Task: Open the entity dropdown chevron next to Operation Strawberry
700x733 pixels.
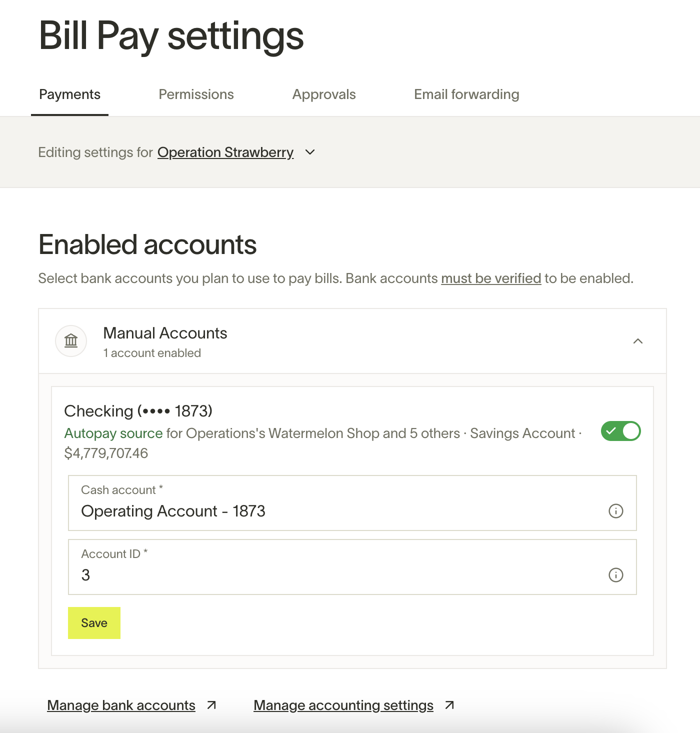Action: point(310,152)
